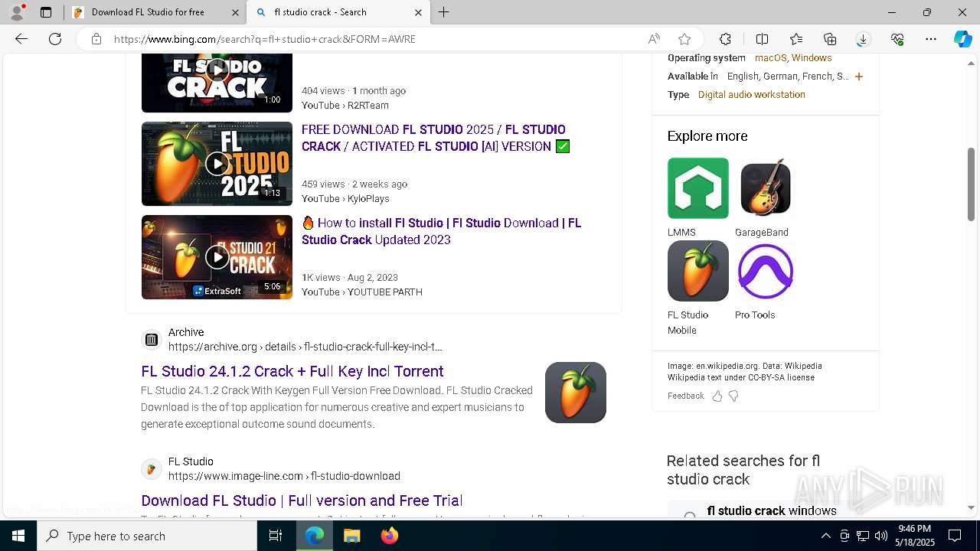
Task: Open a new tab with plus button
Action: click(x=444, y=12)
